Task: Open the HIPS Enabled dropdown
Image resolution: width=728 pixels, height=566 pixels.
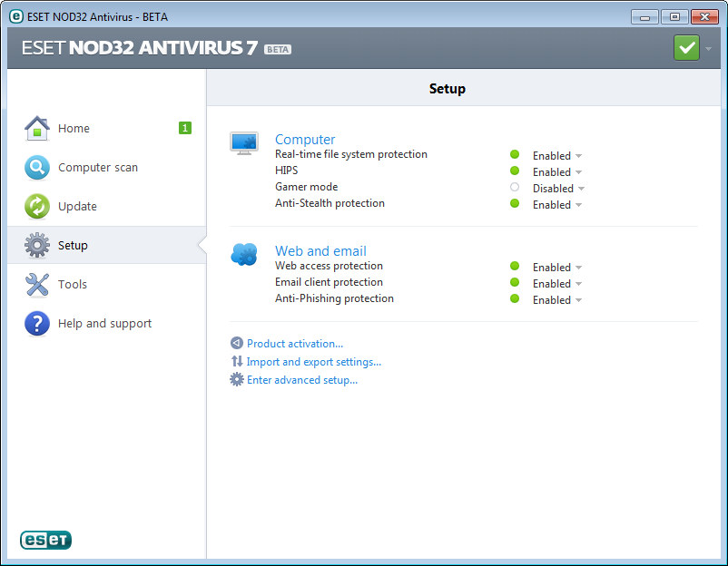Action: coord(557,172)
